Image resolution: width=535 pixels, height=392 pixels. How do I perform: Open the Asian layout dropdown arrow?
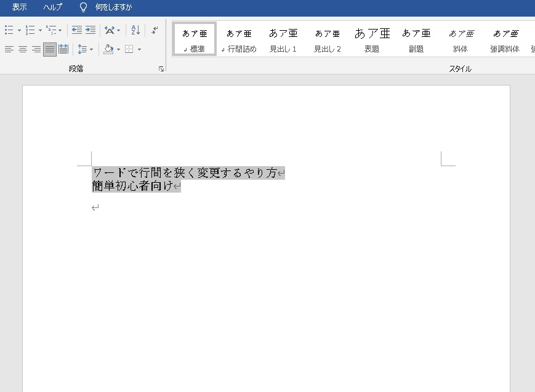click(118, 30)
